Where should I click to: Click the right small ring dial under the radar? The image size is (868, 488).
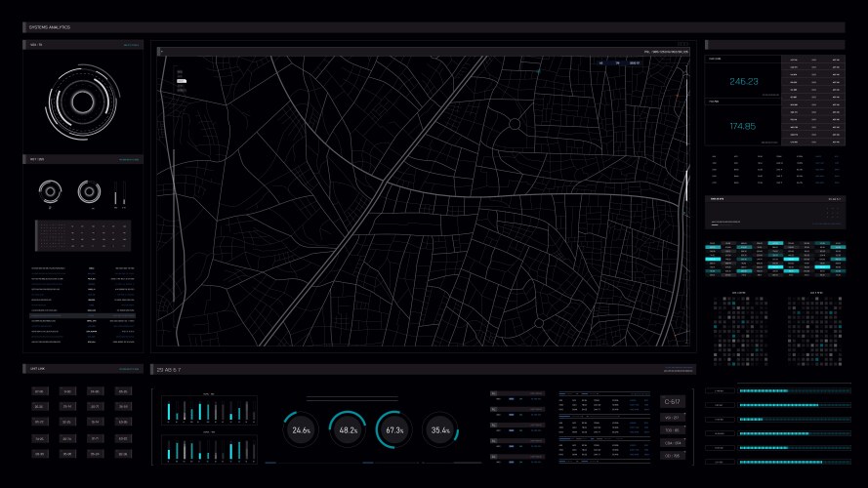point(90,190)
